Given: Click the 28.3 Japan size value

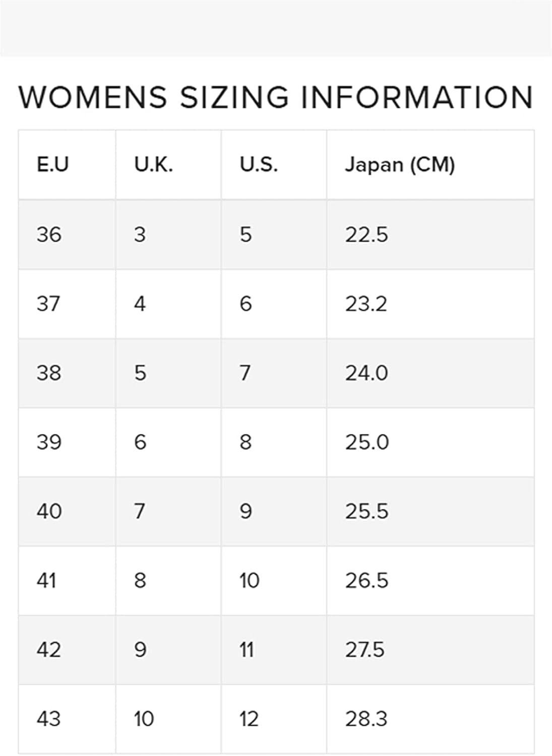Looking at the screenshot, I should coord(366,719).
